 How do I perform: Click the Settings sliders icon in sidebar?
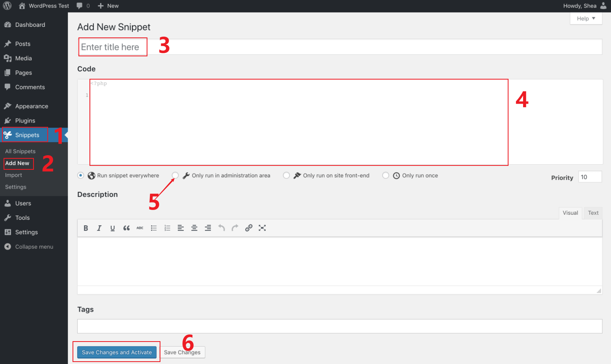(x=7, y=232)
